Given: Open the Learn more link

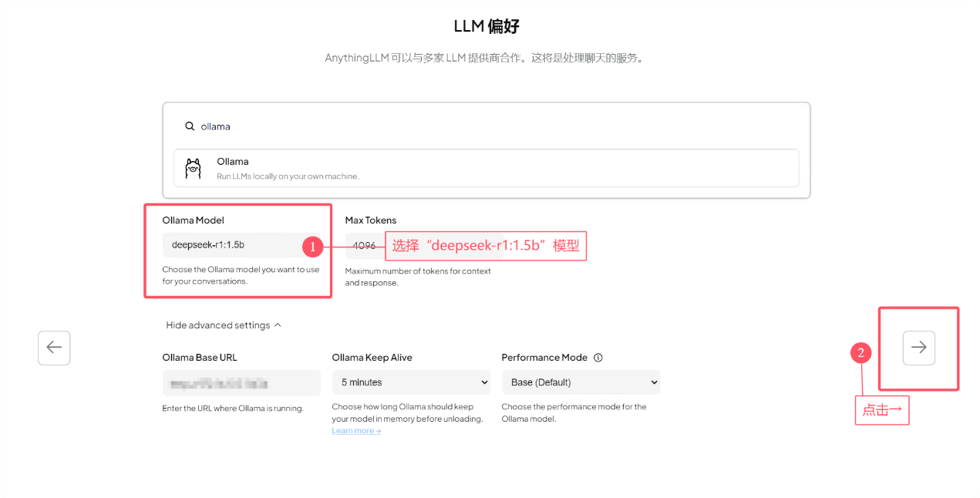Looking at the screenshot, I should coord(356,431).
